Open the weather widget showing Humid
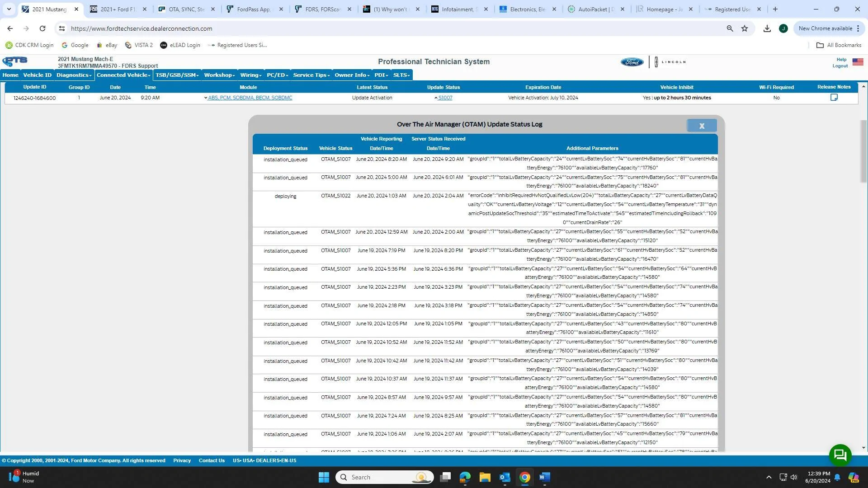This screenshot has height=488, width=868. [25, 477]
